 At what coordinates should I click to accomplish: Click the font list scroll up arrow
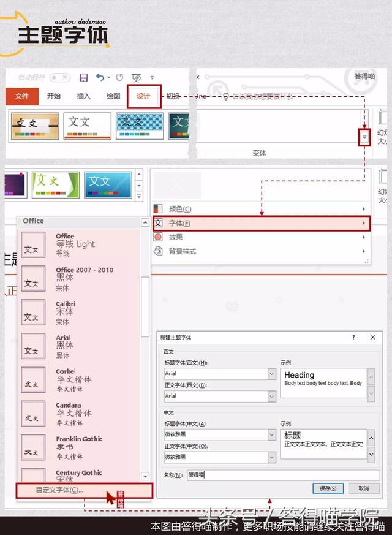pos(145,222)
